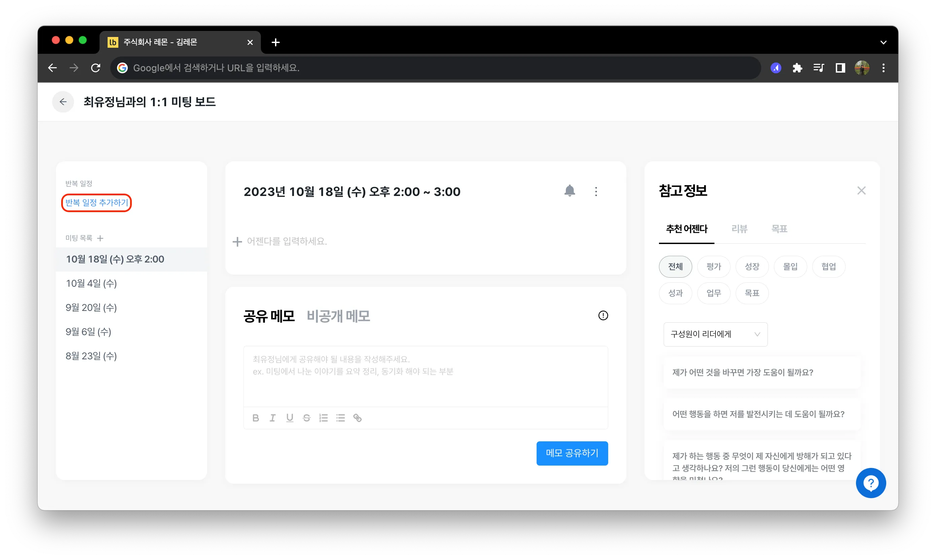Select the 성장 filter chip
The width and height of the screenshot is (936, 560).
pyautogui.click(x=752, y=267)
